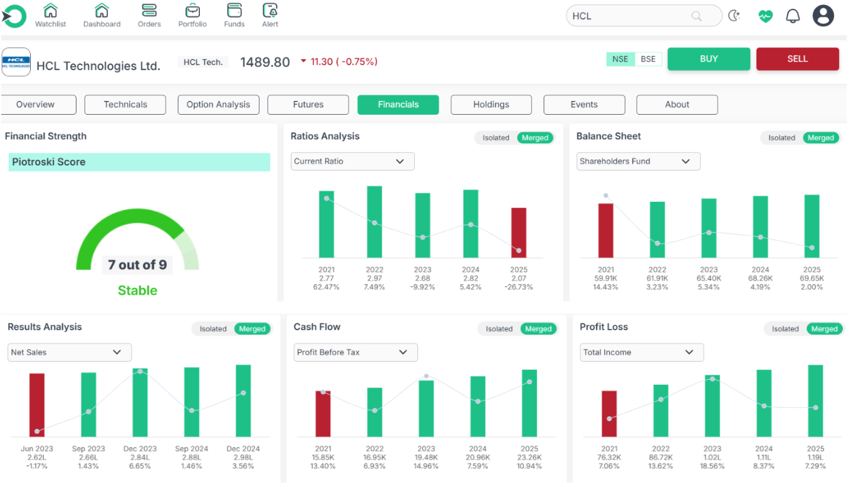
Task: Go to the Dashboard icon
Action: coord(102,11)
